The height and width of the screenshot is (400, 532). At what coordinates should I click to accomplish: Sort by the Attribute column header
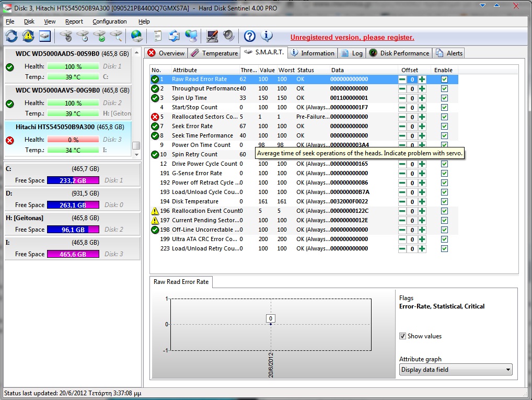point(204,70)
